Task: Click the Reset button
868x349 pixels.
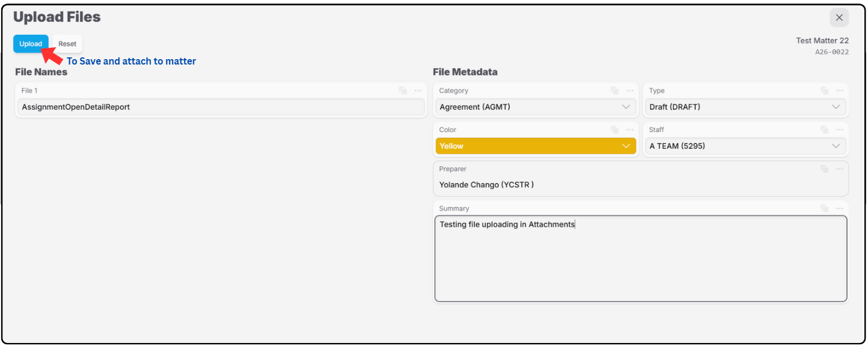Action: pyautogui.click(x=67, y=44)
